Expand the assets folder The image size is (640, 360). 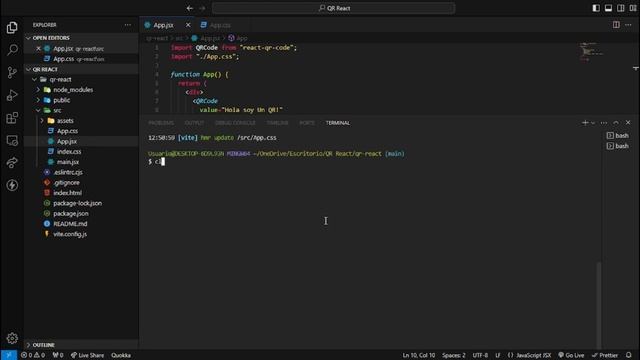(x=42, y=120)
